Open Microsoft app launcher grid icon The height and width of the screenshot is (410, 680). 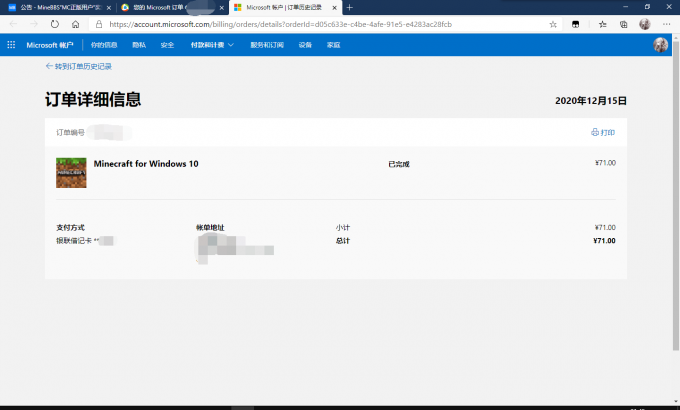[x=11, y=45]
